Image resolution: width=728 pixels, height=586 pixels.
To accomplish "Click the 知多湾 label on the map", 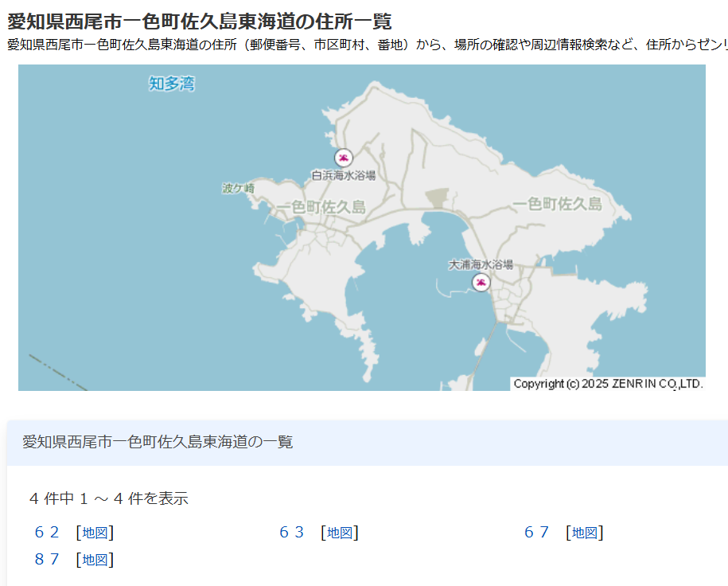I will click(172, 84).
